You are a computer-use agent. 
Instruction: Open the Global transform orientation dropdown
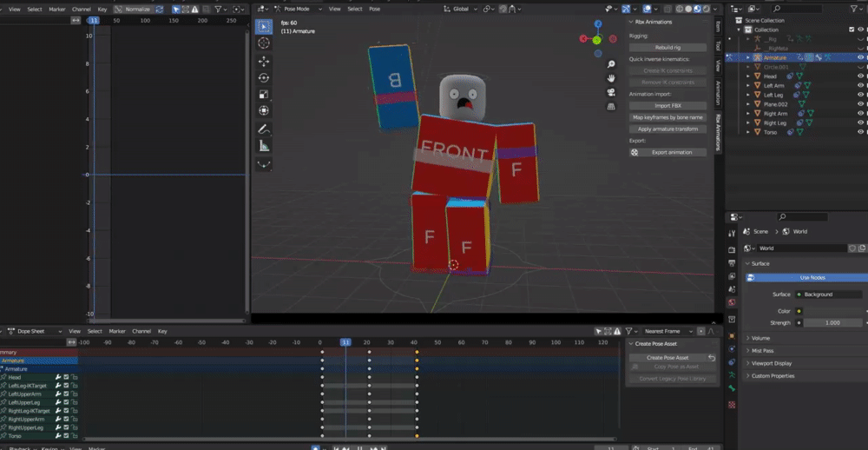pyautogui.click(x=460, y=9)
